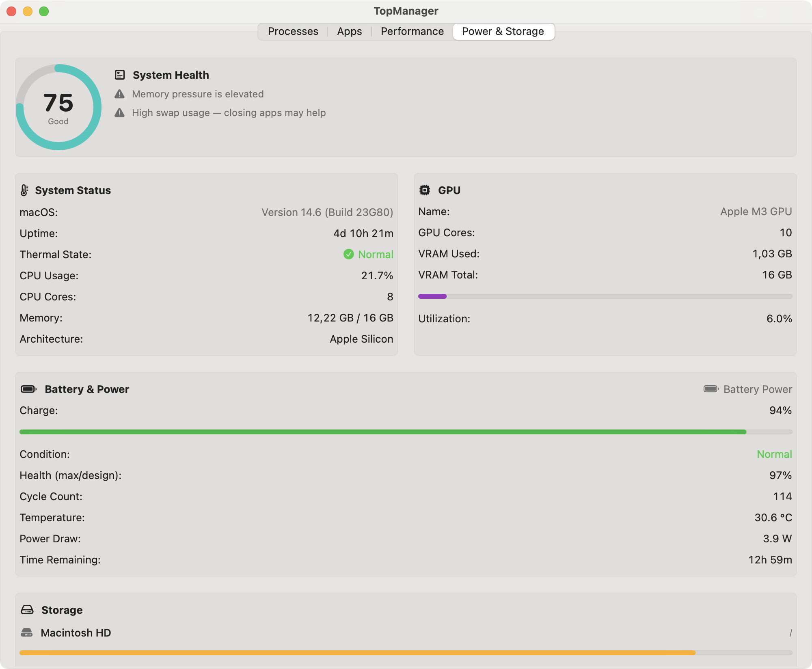Click the battery icon beside Battery & Power

coord(28,389)
